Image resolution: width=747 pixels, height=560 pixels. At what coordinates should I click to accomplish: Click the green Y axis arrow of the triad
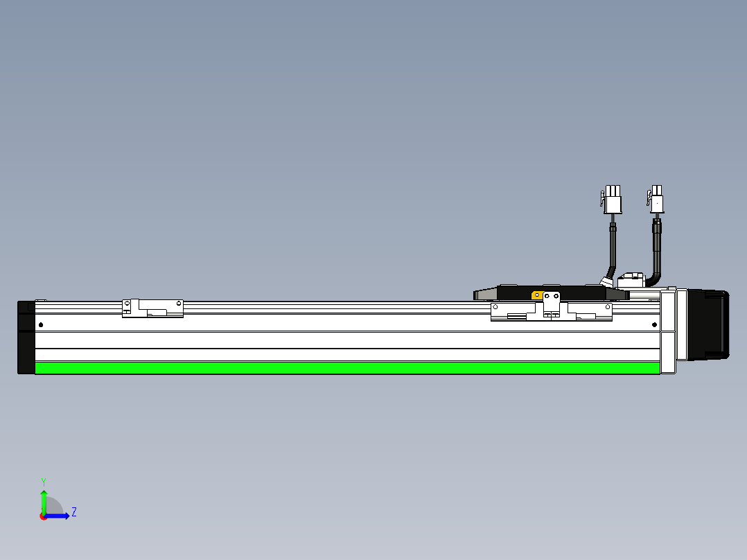point(44,501)
